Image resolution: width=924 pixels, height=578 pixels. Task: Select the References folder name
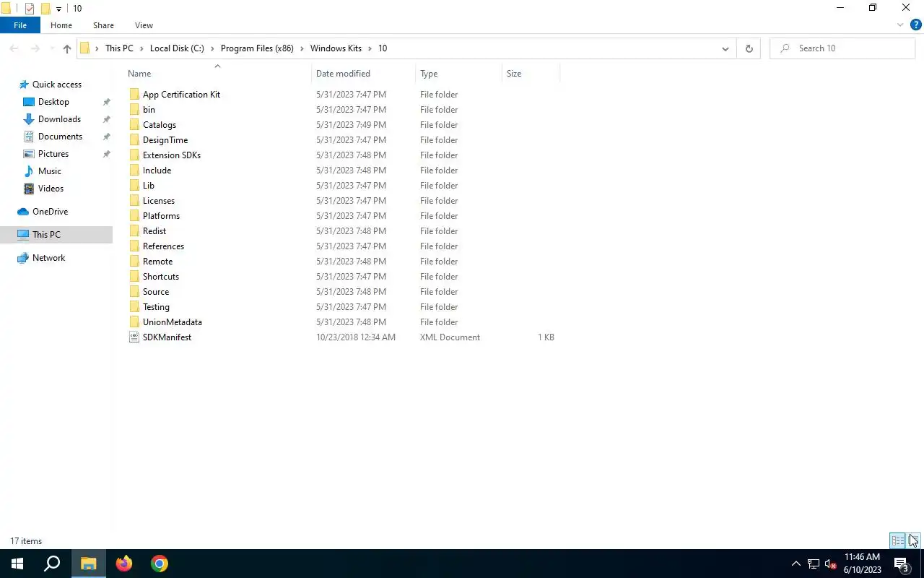click(x=163, y=246)
